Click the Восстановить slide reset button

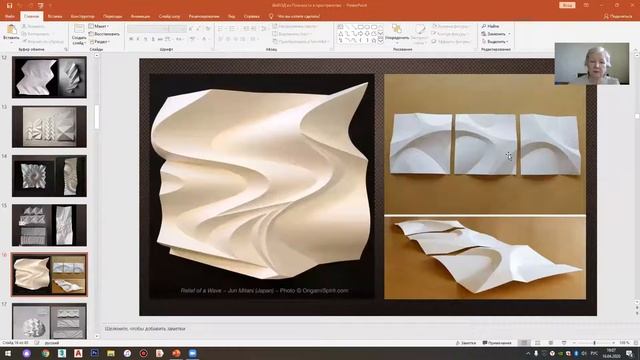point(104,34)
